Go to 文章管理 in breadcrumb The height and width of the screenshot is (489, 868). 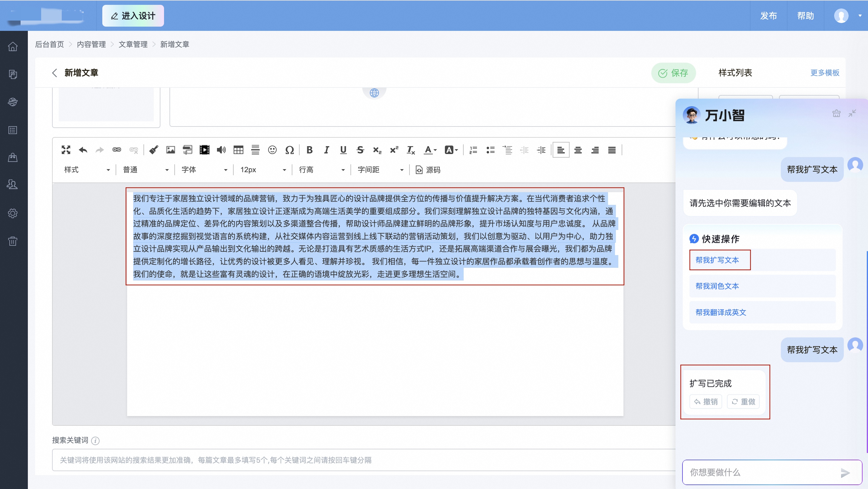pyautogui.click(x=133, y=44)
